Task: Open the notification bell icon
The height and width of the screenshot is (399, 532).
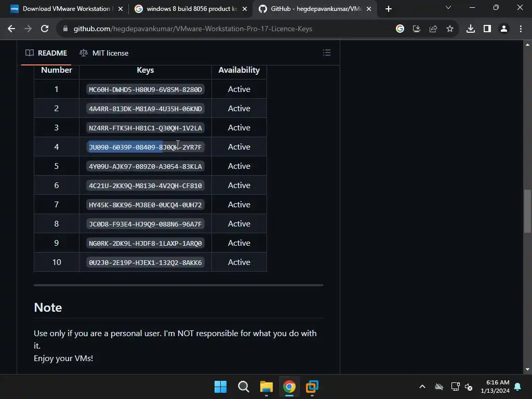Action: coord(518,387)
